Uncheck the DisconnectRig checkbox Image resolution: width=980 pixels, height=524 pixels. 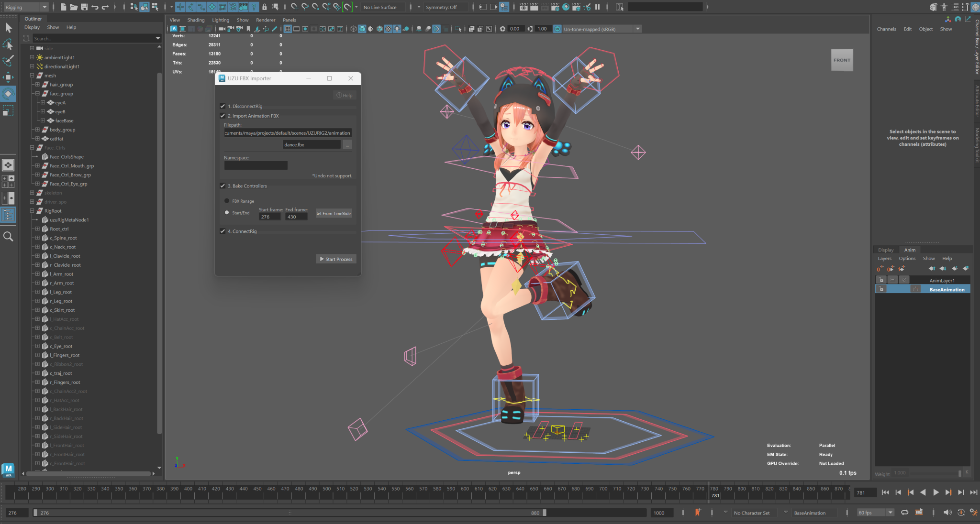coord(223,106)
